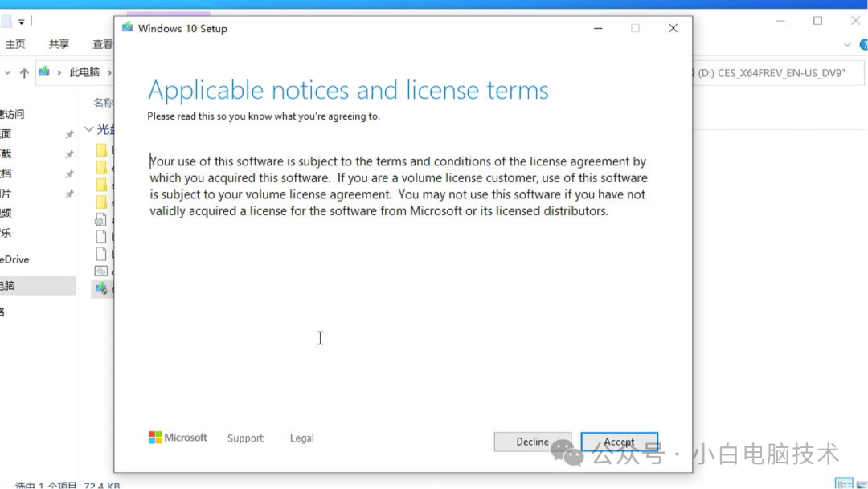Sort files by the 名称 column header
The height and width of the screenshot is (489, 868).
(x=104, y=102)
